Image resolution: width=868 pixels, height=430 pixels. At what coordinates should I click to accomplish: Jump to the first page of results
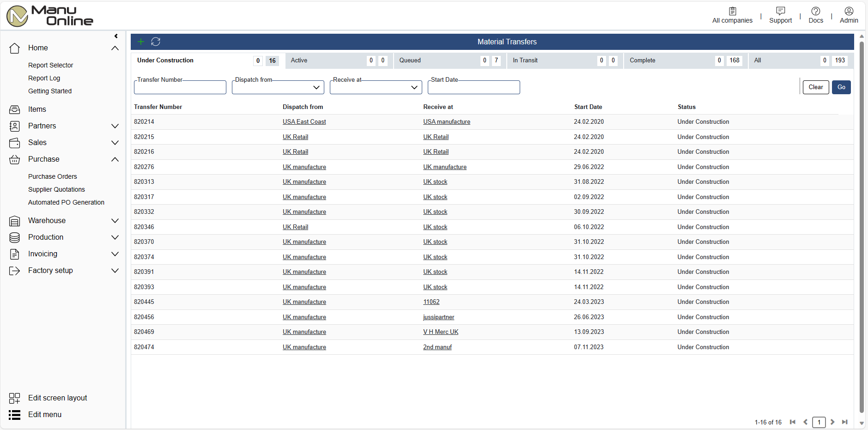(x=793, y=422)
